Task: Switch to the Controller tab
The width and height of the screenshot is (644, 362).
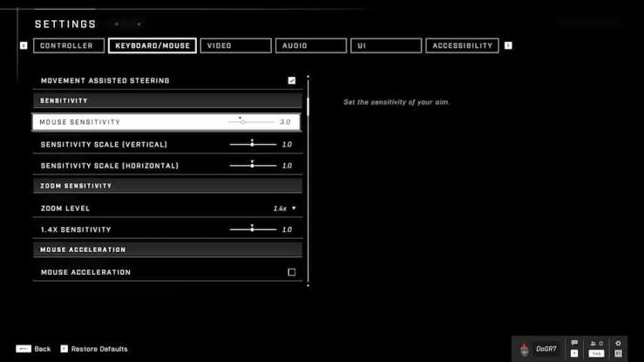Action: (x=67, y=45)
